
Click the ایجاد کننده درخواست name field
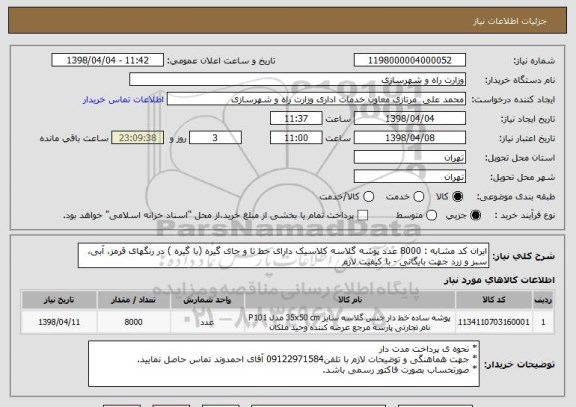(x=316, y=99)
